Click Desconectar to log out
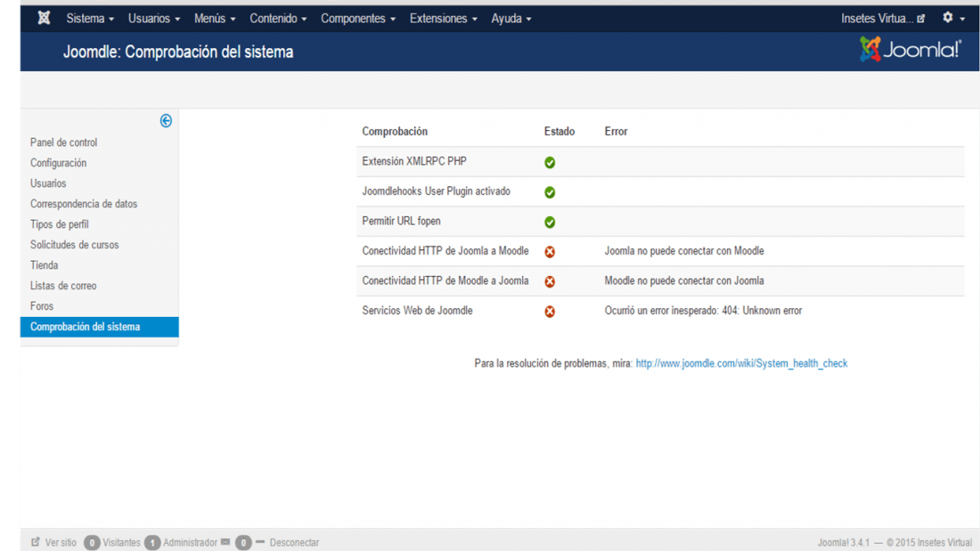980x551 pixels. (x=294, y=542)
